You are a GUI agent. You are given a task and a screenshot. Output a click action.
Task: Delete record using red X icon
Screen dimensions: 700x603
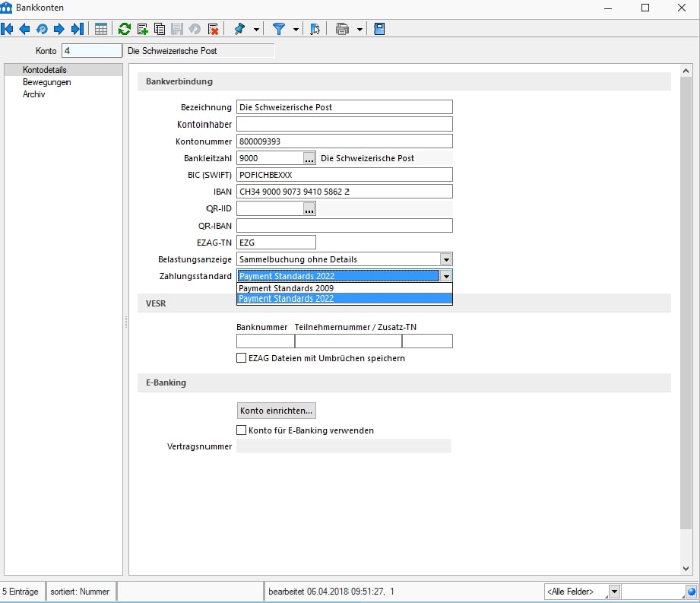pyautogui.click(x=214, y=29)
